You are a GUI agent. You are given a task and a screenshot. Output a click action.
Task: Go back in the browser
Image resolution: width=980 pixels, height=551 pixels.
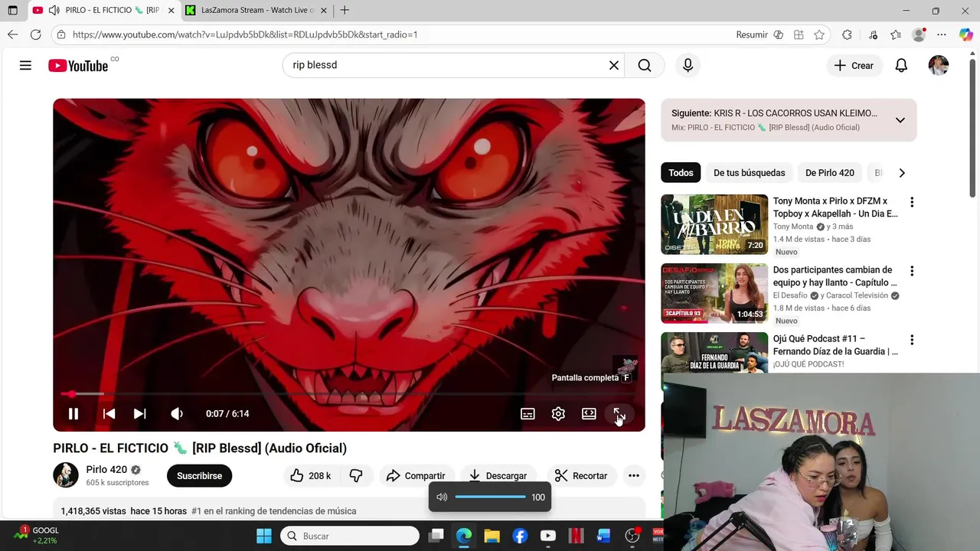[x=12, y=34]
